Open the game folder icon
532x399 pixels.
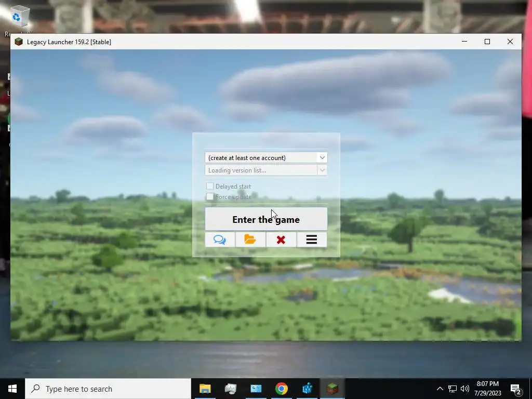tap(250, 240)
